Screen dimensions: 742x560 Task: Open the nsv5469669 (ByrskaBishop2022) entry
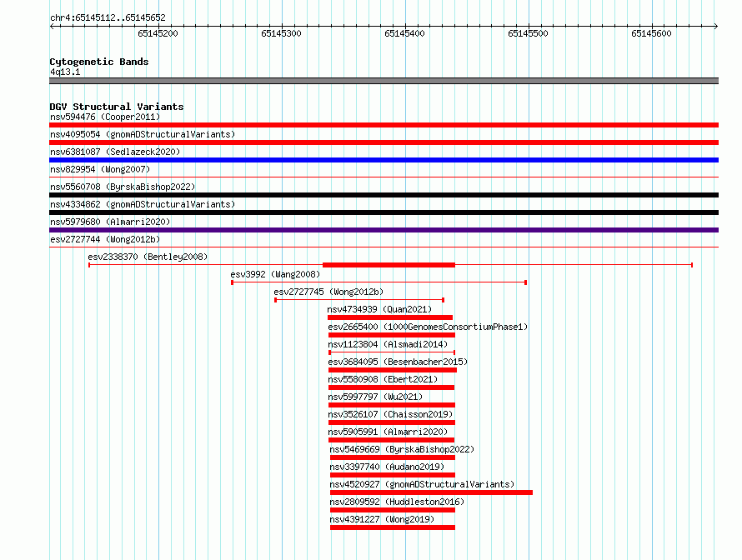click(x=402, y=449)
